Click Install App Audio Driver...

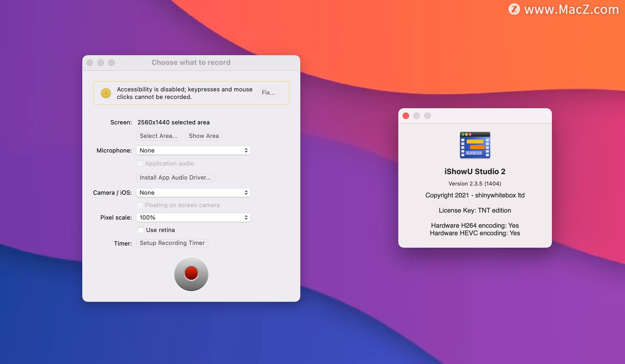point(175,178)
